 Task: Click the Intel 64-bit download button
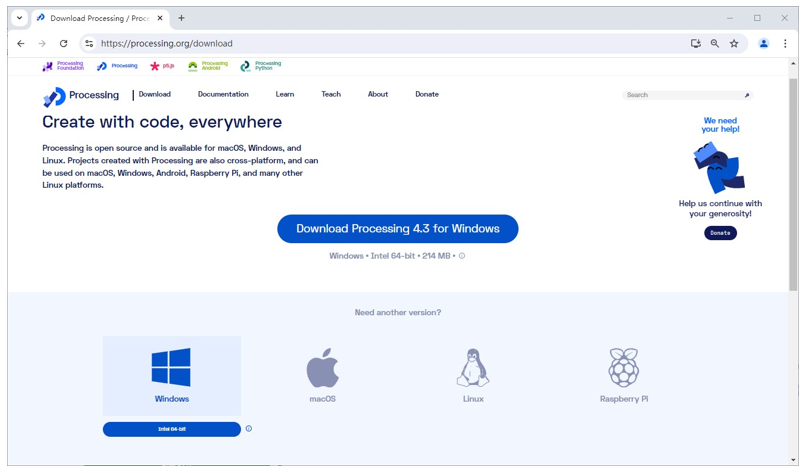click(171, 429)
